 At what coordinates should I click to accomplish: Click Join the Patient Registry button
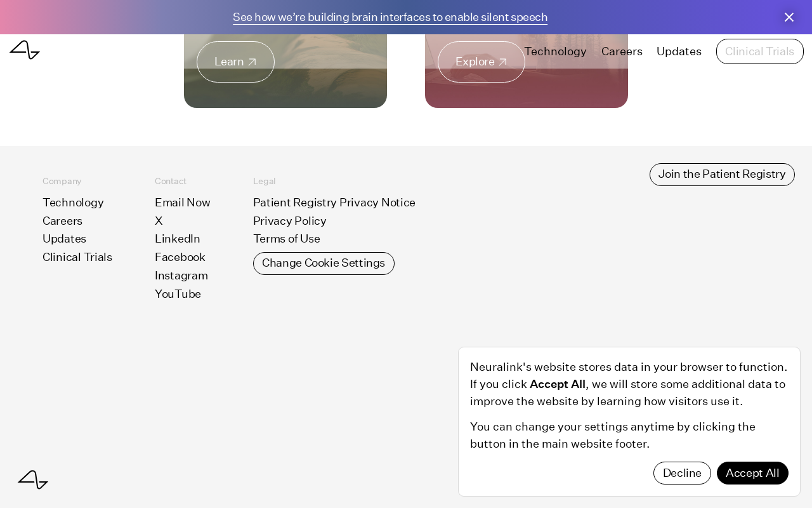(x=722, y=175)
